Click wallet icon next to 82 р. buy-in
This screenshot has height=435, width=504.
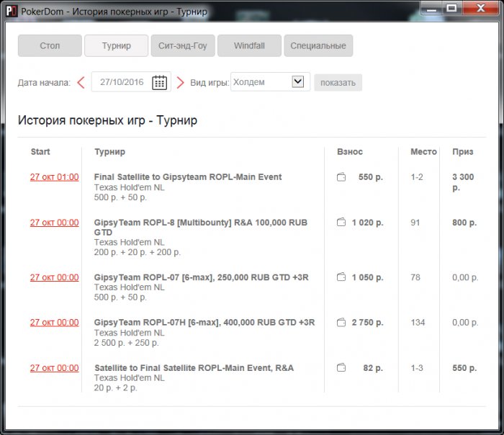[x=341, y=367]
